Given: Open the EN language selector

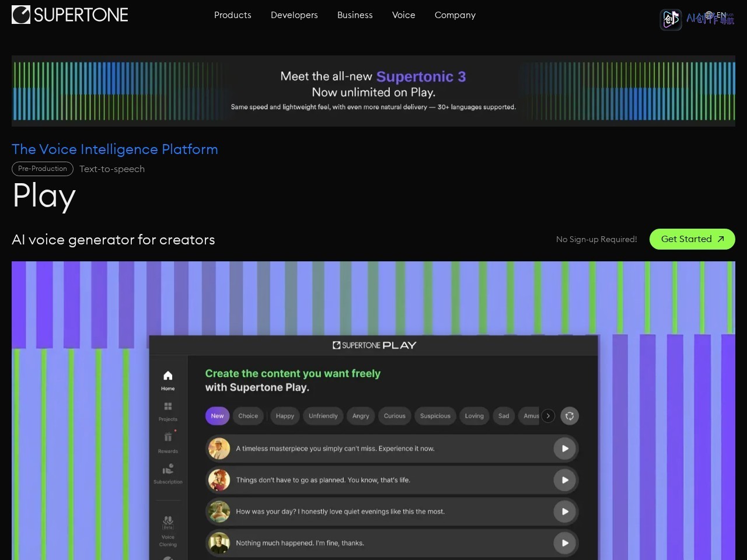Looking at the screenshot, I should point(715,15).
